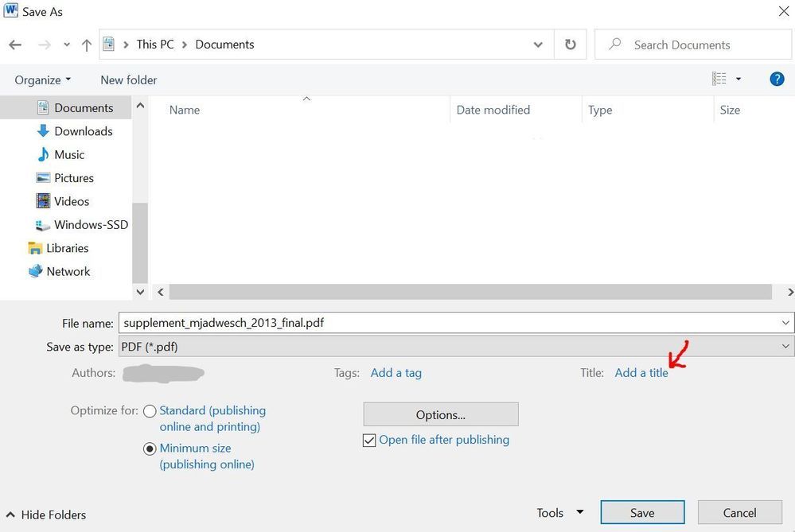Select Minimum size optimization option

tap(150, 449)
